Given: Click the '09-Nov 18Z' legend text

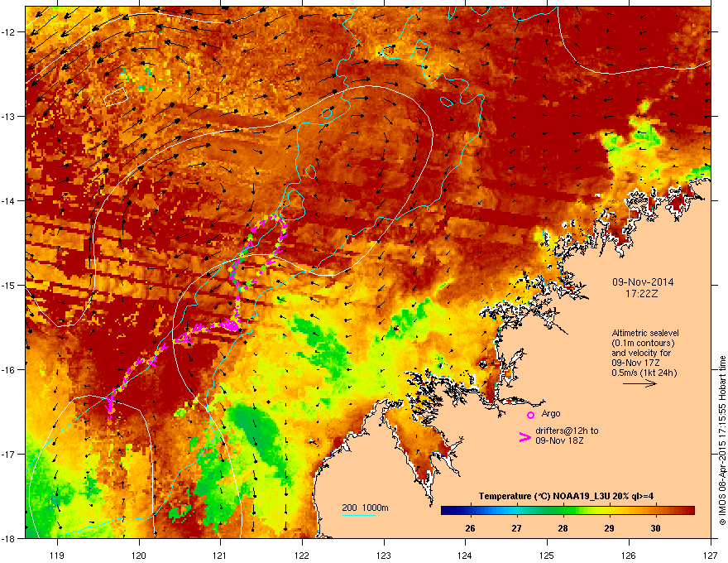Looking at the screenshot, I should [x=559, y=440].
